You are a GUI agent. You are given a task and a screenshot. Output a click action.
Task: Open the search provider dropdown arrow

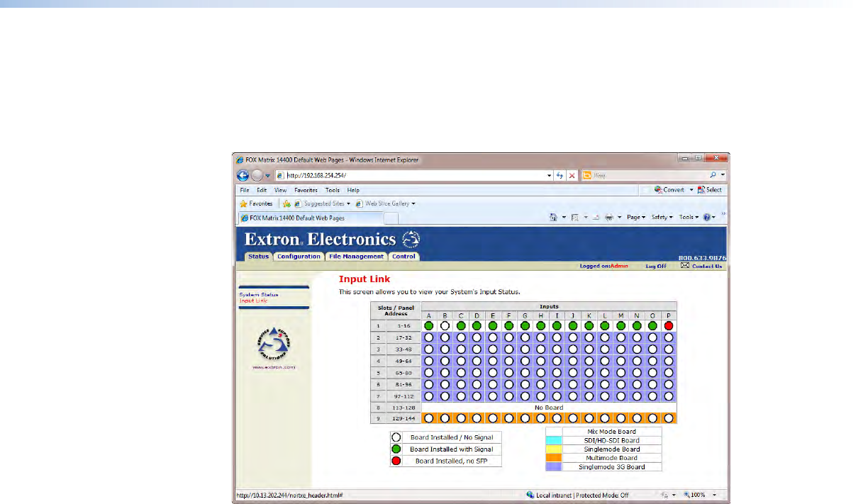723,175
